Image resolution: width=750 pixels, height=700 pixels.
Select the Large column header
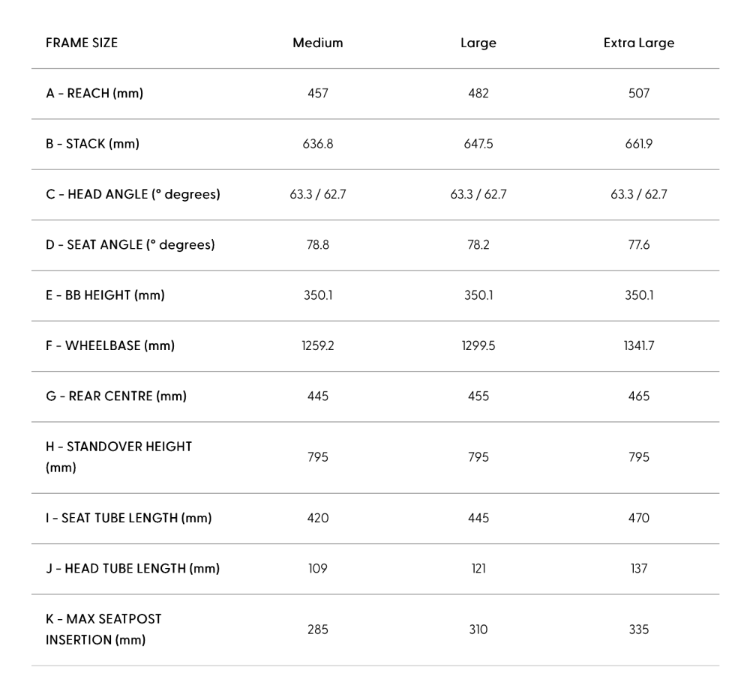[478, 43]
